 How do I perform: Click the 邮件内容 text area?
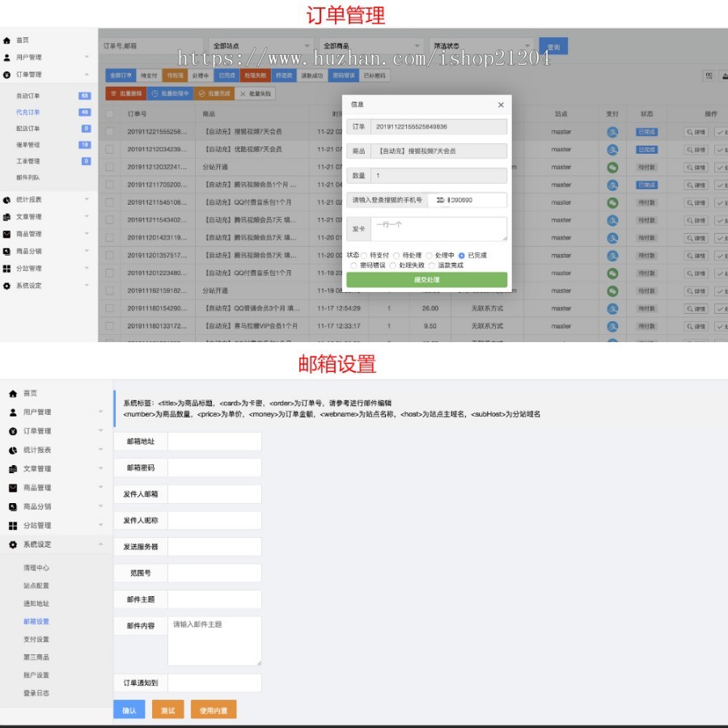(214, 641)
